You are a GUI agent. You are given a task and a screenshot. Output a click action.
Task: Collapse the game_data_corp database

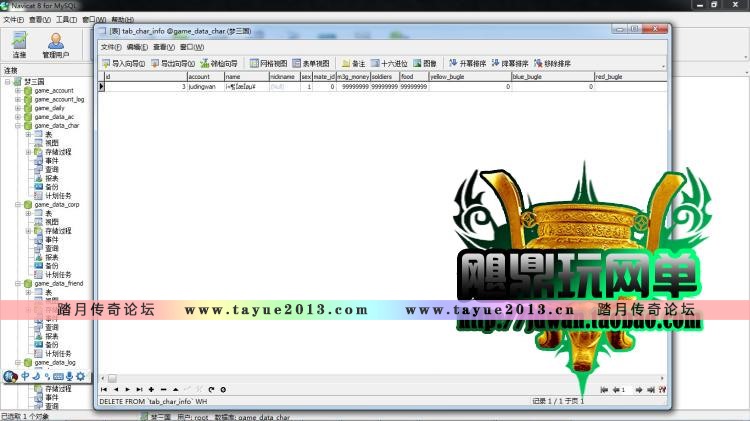(18, 205)
